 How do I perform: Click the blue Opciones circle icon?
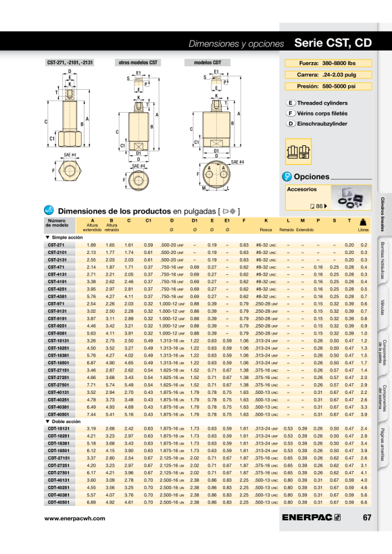pos(287,176)
